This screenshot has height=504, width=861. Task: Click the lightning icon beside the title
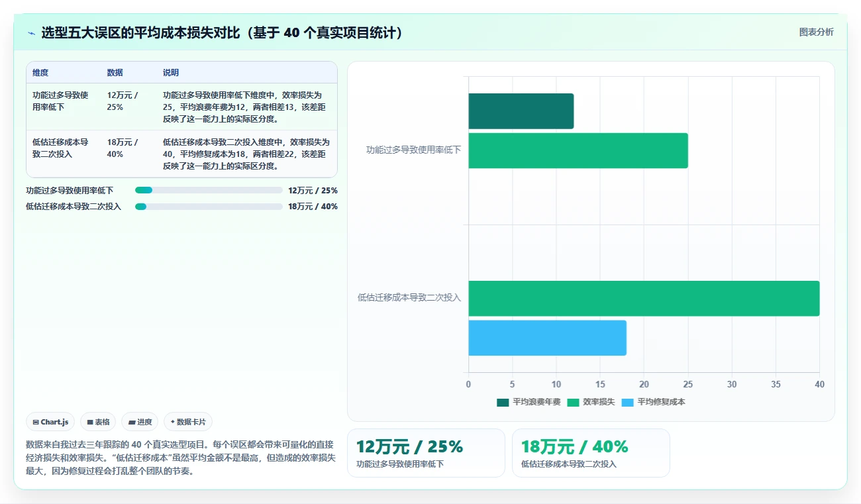[x=31, y=33]
